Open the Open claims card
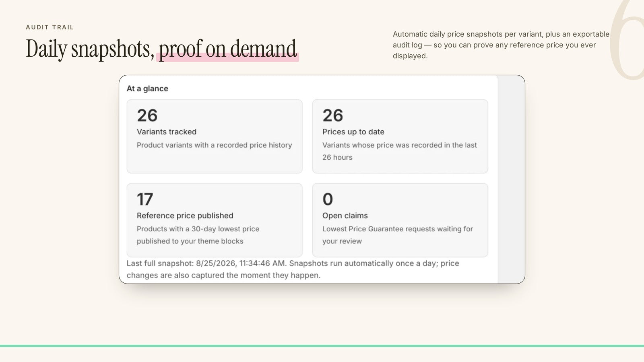The height and width of the screenshot is (362, 644). [x=400, y=220]
